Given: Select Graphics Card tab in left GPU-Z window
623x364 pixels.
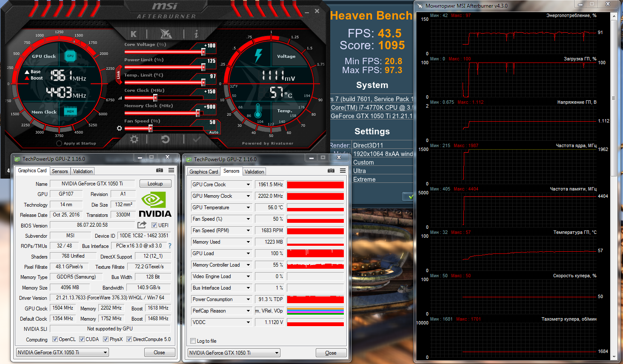Looking at the screenshot, I should (32, 171).
